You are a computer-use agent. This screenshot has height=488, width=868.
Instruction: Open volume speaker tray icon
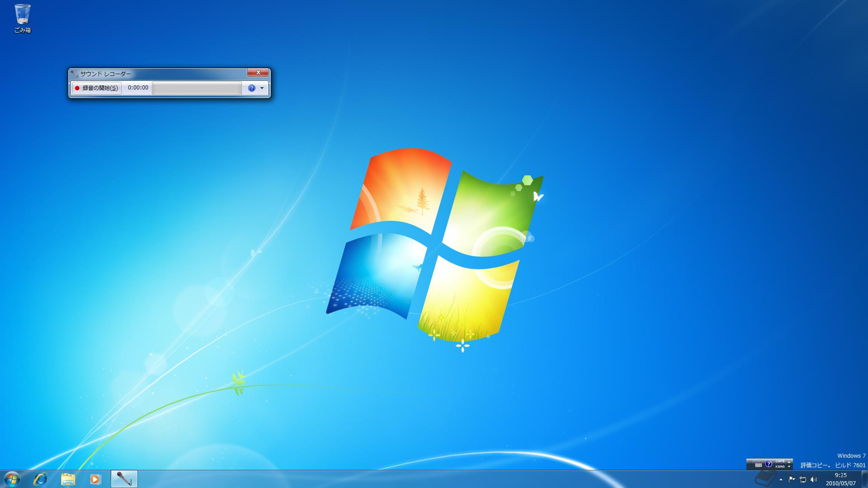click(x=814, y=479)
